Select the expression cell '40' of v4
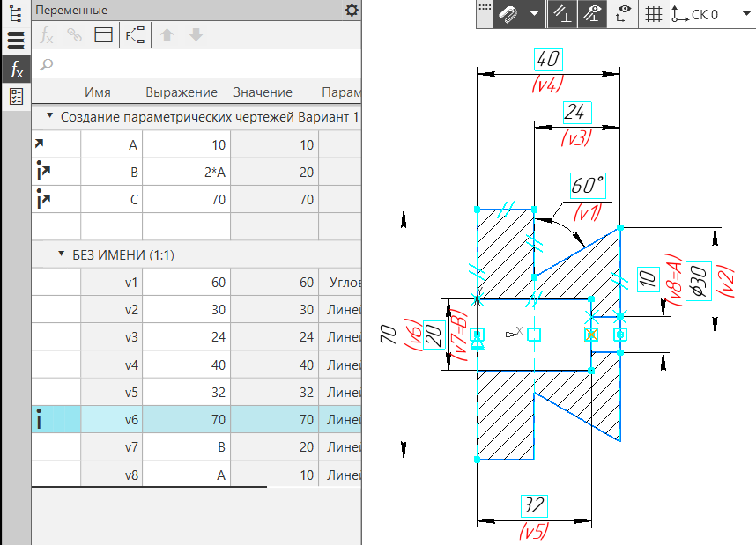 [x=186, y=365]
